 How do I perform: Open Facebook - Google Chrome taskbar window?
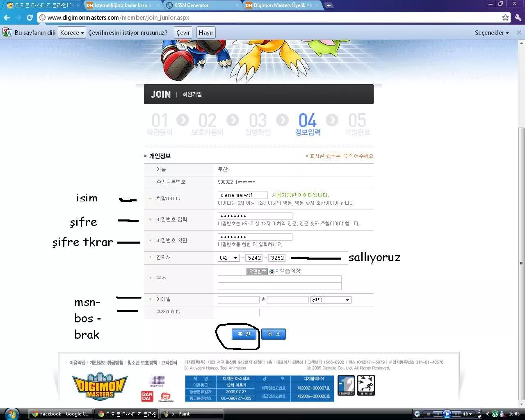[61, 414]
